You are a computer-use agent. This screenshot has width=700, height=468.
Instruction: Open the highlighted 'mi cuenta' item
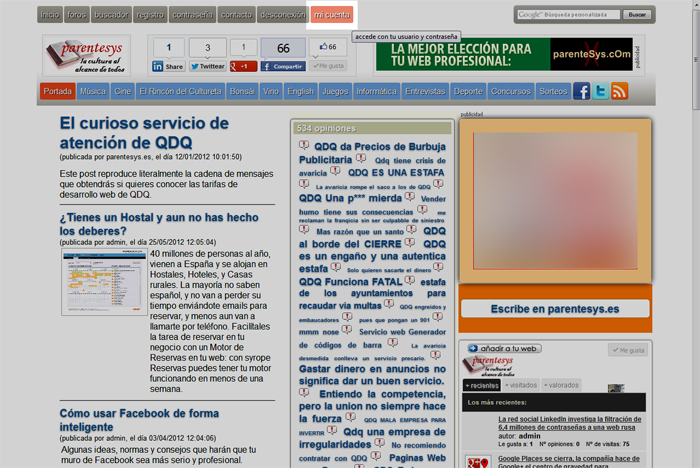click(x=332, y=15)
